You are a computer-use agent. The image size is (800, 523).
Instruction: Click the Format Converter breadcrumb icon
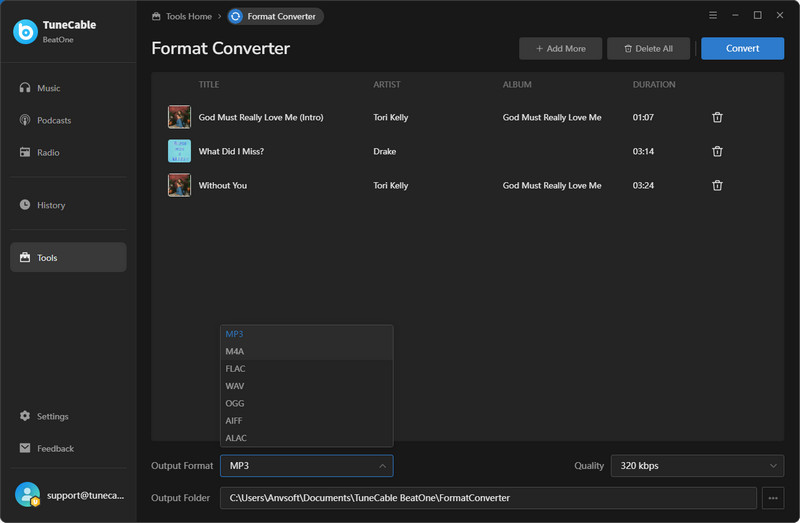pos(236,16)
